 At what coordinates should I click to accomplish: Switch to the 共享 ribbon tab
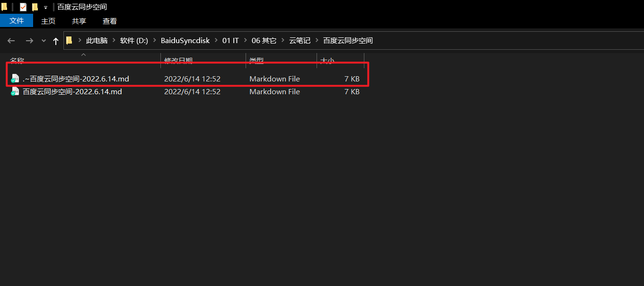(x=79, y=21)
